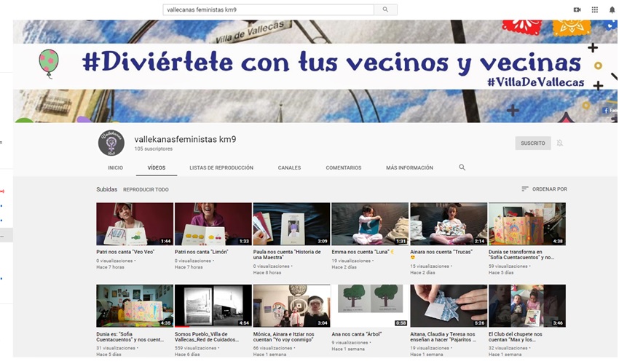The image size is (627, 364).
Task: Click title Ana nos canta "Árbol"
Action: 357,334
